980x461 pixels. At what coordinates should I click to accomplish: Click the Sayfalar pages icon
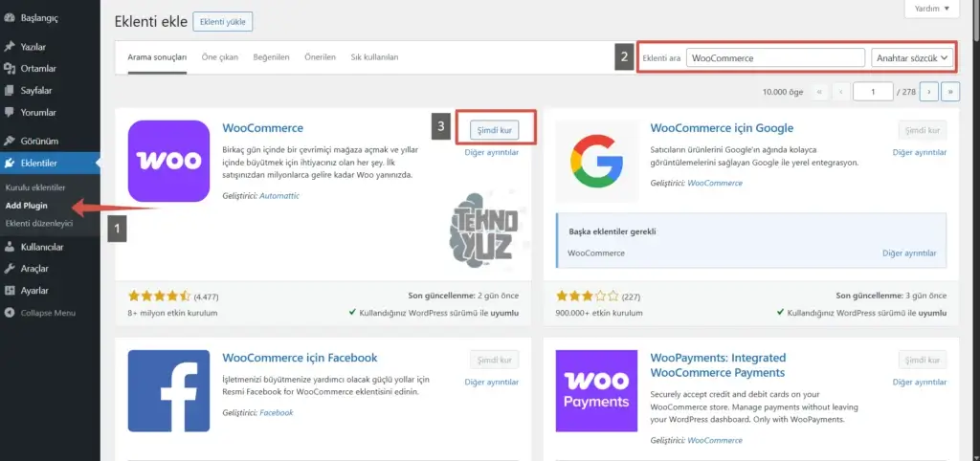(9, 91)
